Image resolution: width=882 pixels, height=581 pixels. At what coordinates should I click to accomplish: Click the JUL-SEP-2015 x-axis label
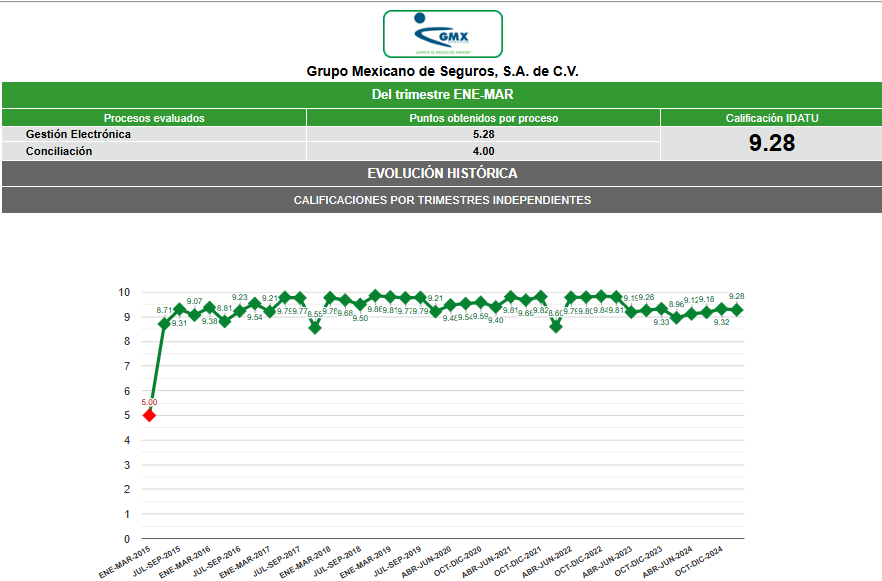pyautogui.click(x=156, y=561)
